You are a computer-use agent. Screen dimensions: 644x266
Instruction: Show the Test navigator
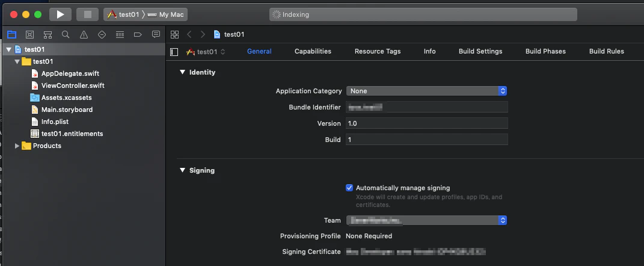[x=102, y=34]
